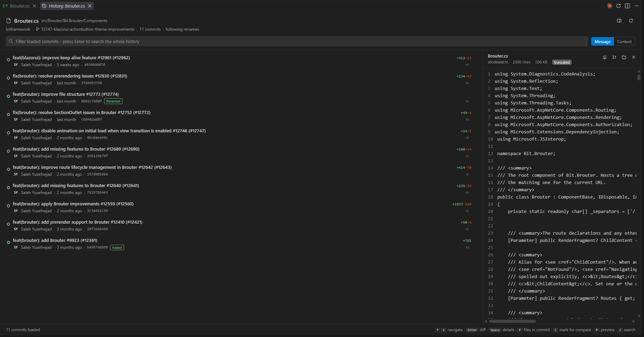Click commit hash 3c3a482c99
The image size is (644, 337).
point(97,211)
